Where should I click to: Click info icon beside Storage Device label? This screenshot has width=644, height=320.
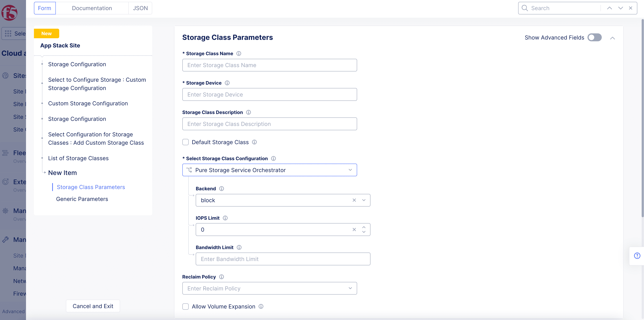(x=227, y=83)
